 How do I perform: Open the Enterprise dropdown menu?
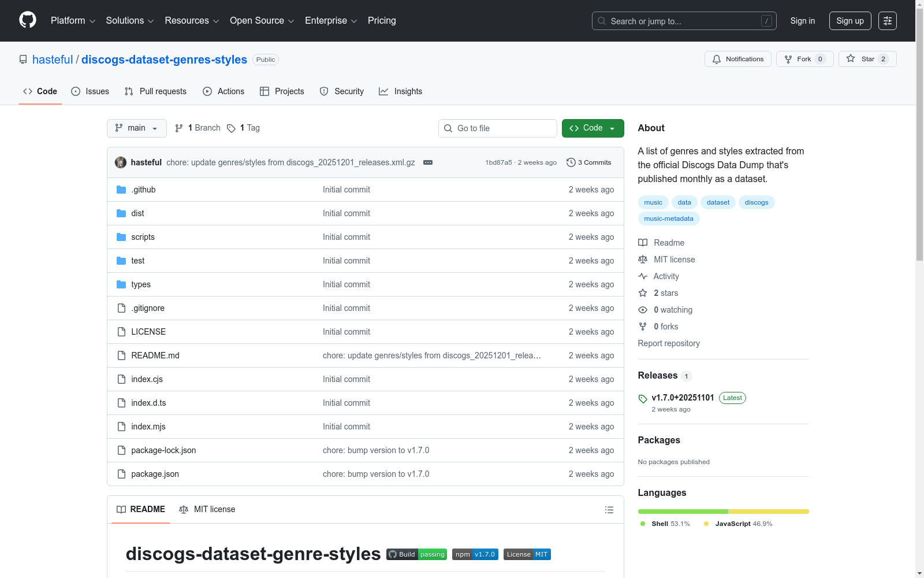[331, 21]
